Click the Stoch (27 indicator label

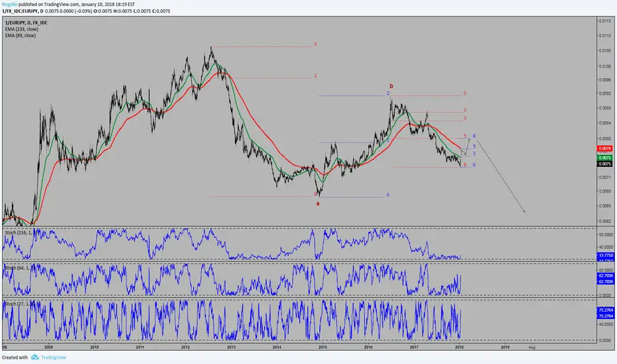[16, 304]
